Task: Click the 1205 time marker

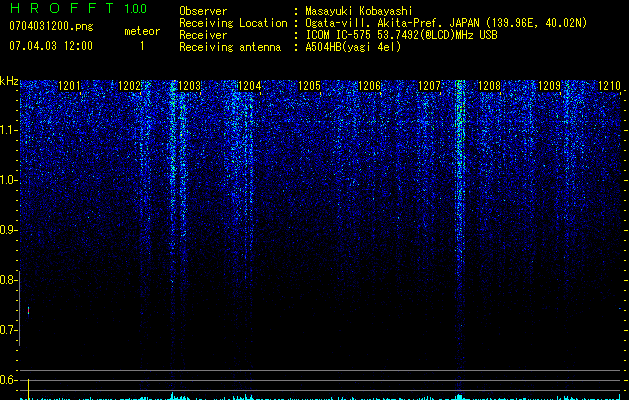Action: tap(309, 86)
